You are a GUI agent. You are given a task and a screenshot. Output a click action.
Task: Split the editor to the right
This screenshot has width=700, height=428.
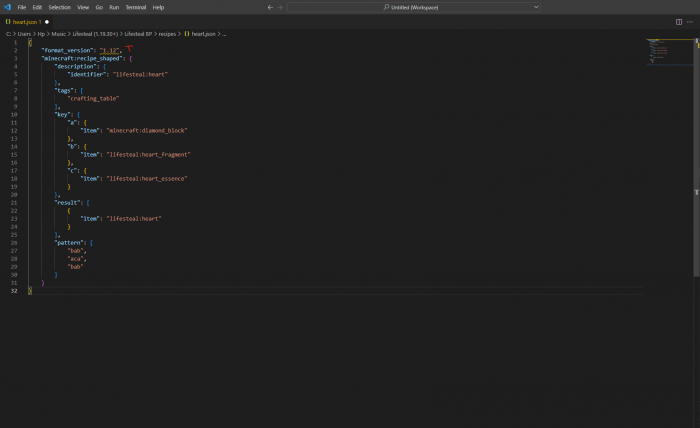tap(679, 22)
